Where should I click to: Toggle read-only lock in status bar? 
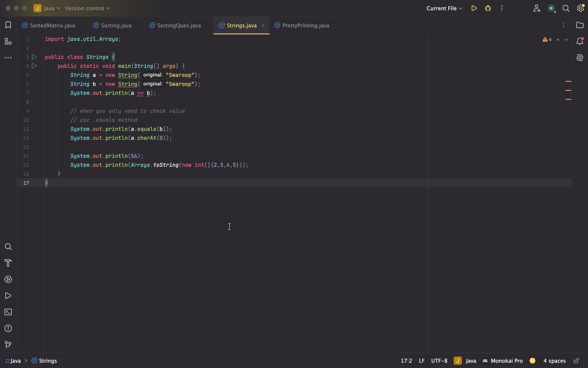tap(577, 361)
